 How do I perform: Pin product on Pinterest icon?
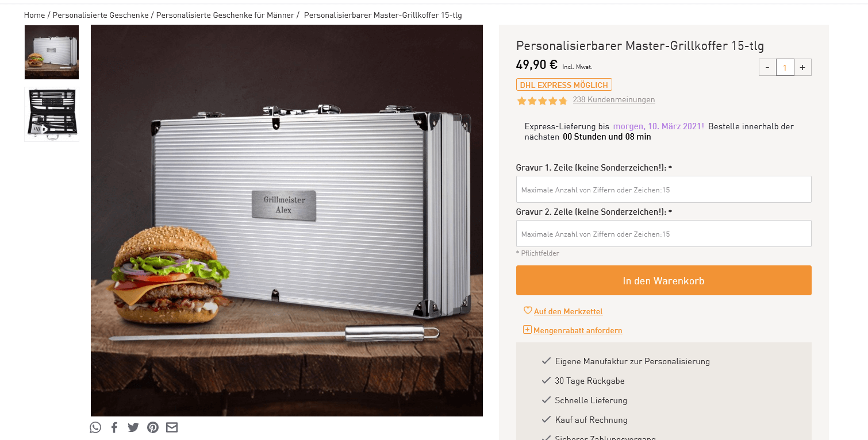pos(153,427)
